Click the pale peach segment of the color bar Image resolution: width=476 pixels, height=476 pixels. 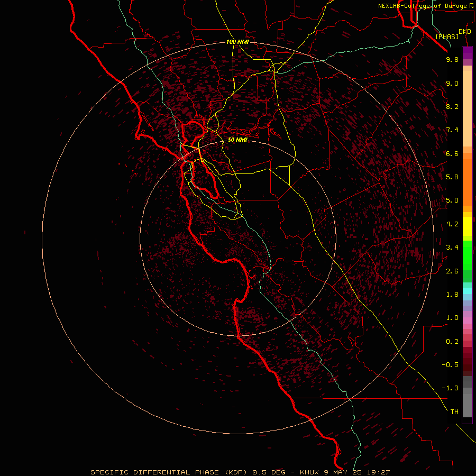467,108
